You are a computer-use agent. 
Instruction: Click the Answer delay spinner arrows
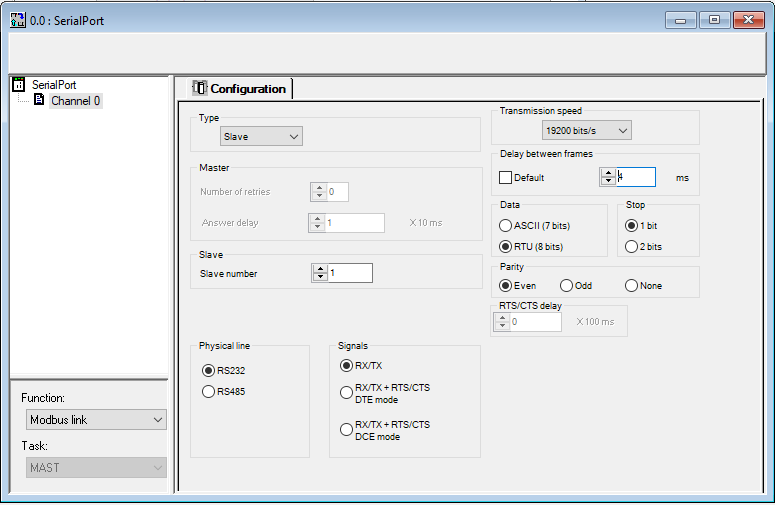coord(317,223)
